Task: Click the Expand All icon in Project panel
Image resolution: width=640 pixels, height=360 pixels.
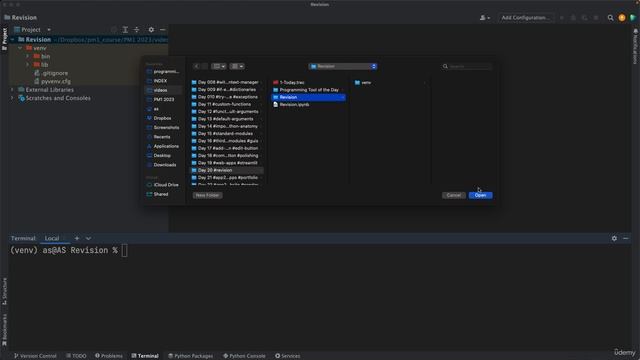Action: click(x=125, y=30)
